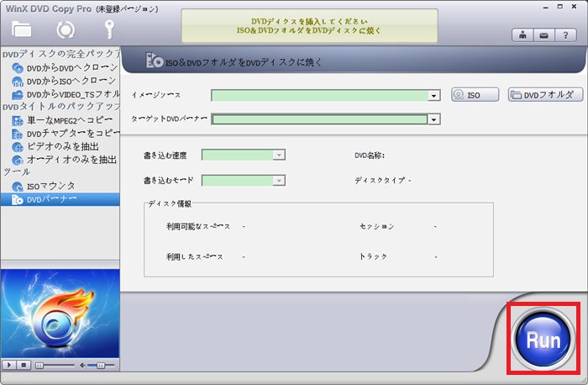Choose DVDチャプターをコピー item
The image size is (588, 385).
66,133
